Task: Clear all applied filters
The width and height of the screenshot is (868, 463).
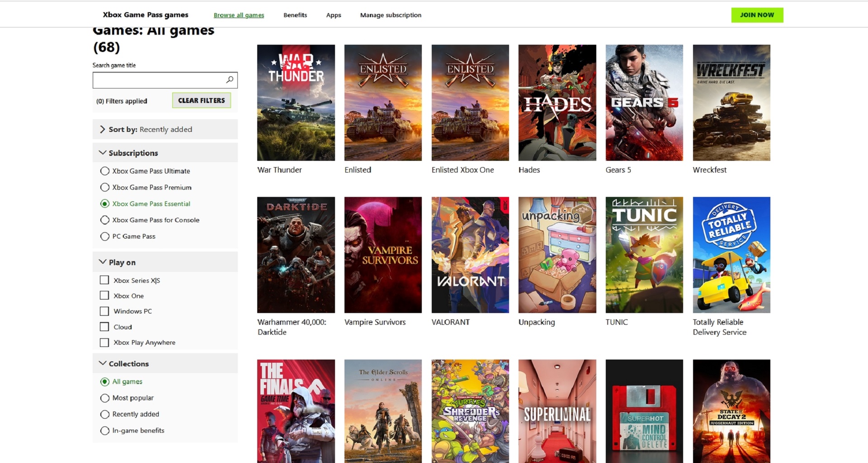Action: pyautogui.click(x=201, y=100)
